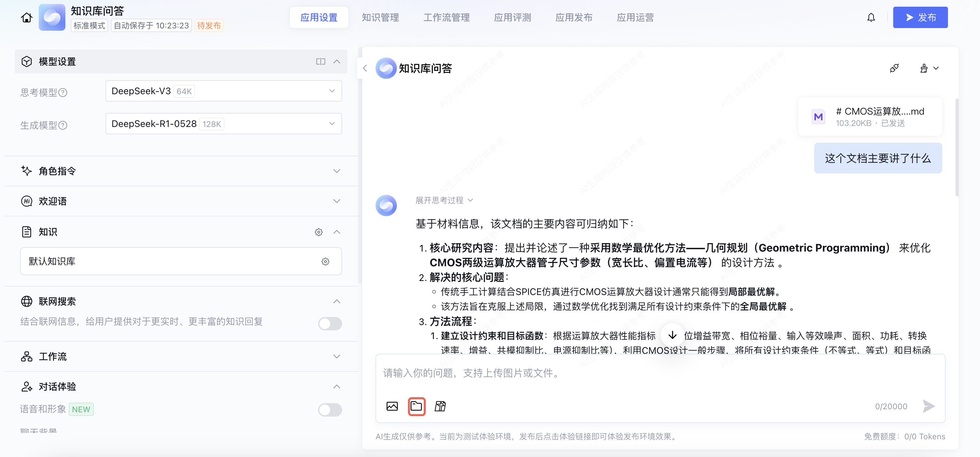The width and height of the screenshot is (980, 457).
Task: Click the model comparison split-view icon
Action: (x=320, y=62)
